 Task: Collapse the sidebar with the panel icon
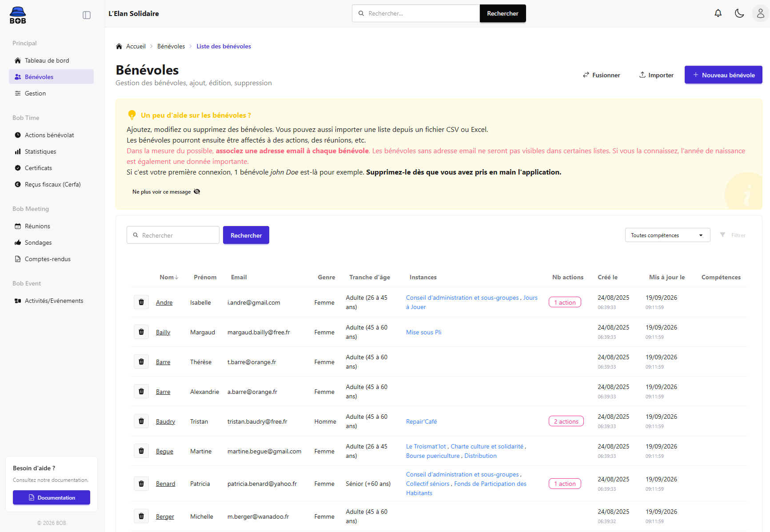(87, 15)
